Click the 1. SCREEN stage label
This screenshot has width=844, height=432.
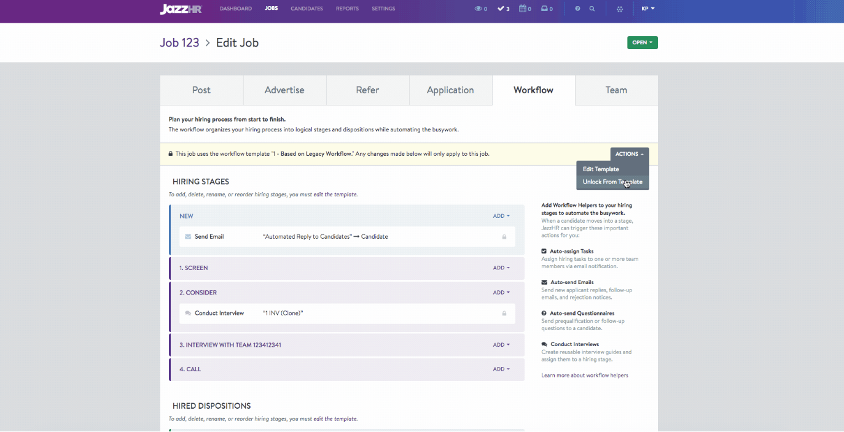pos(194,268)
